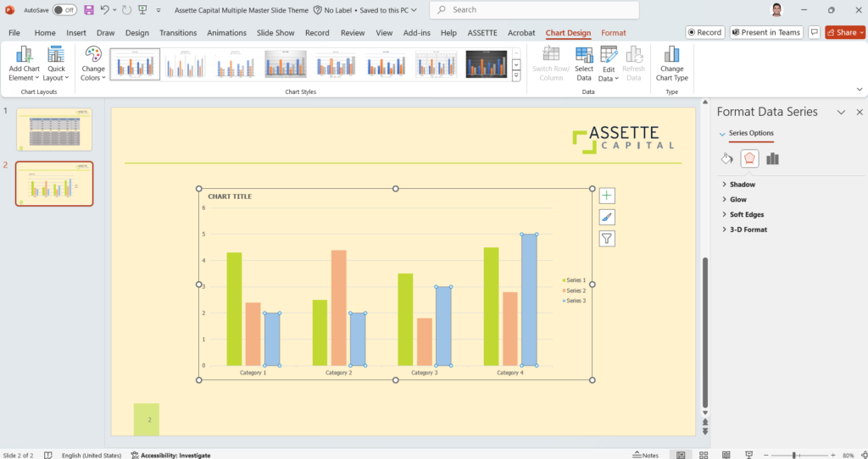Switch to Normal view in the status bar
Image resolution: width=868 pixels, height=459 pixels.
click(681, 455)
